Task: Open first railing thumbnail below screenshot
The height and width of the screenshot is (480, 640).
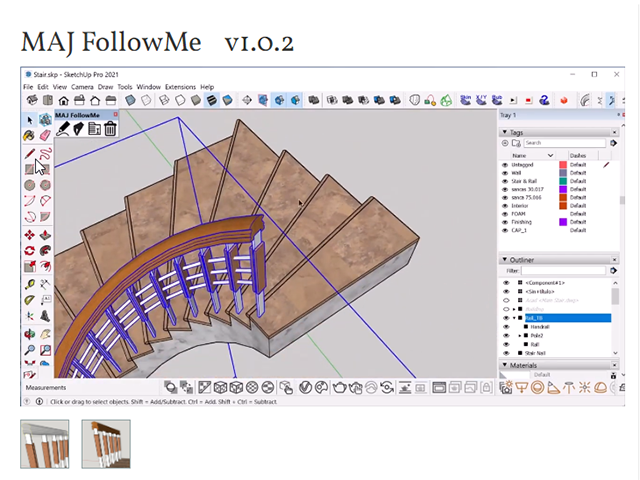Action: click(44, 444)
